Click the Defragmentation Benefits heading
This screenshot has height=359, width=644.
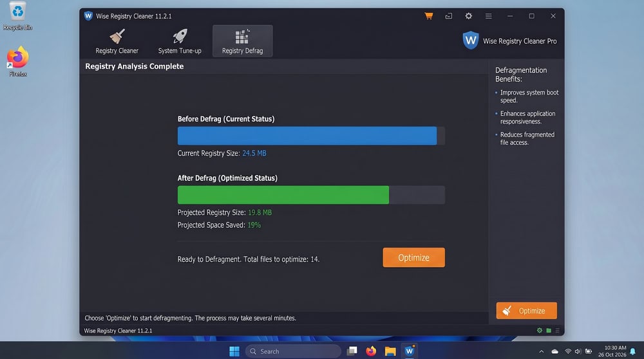point(521,74)
